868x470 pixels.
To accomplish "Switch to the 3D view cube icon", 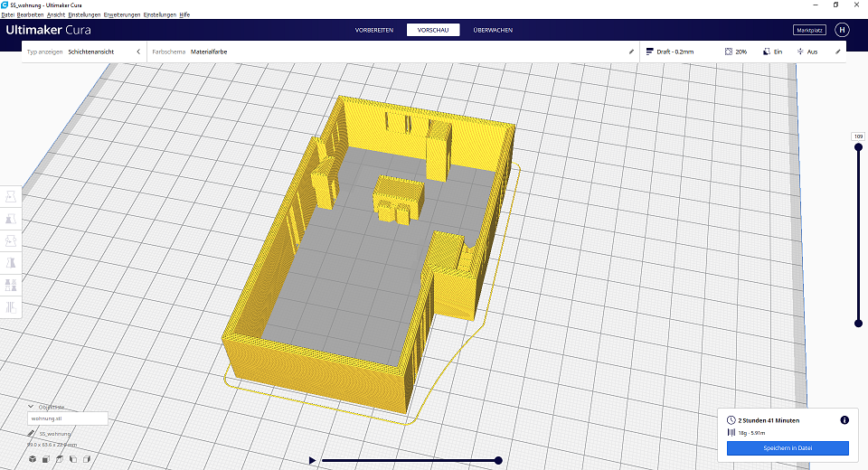I will [x=32, y=460].
